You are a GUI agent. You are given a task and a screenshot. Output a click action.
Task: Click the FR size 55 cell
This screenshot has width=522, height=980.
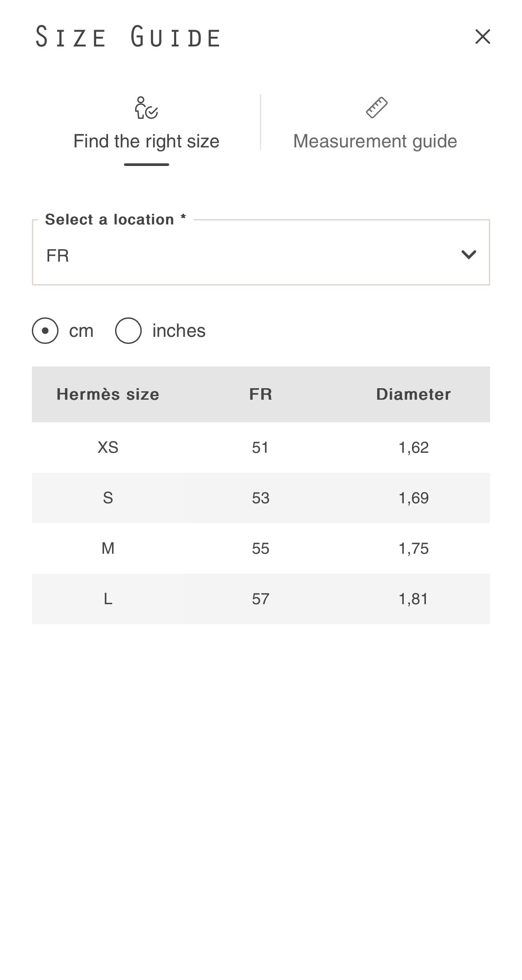260,548
